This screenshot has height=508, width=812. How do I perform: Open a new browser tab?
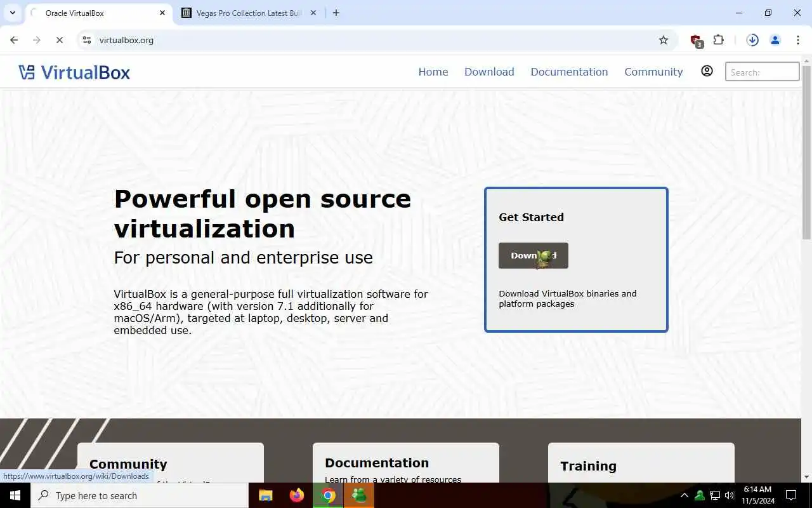336,13
